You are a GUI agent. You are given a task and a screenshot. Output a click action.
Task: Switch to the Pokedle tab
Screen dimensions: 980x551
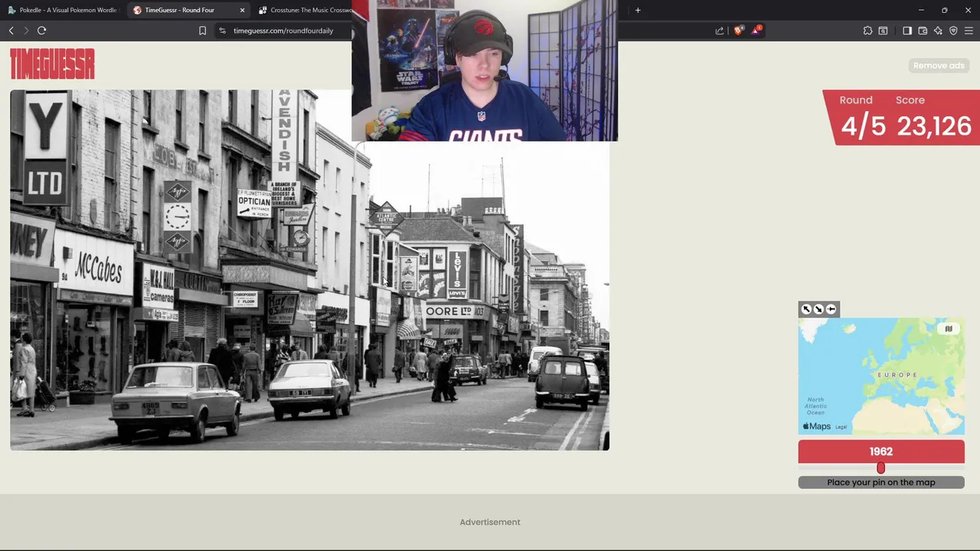click(x=63, y=10)
